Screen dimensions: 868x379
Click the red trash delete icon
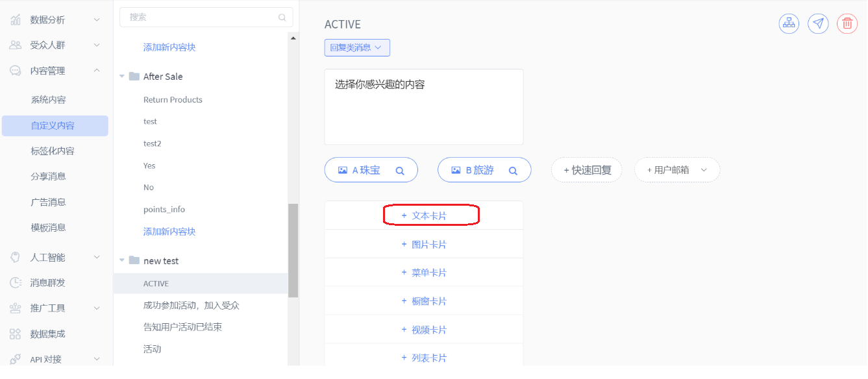click(847, 23)
